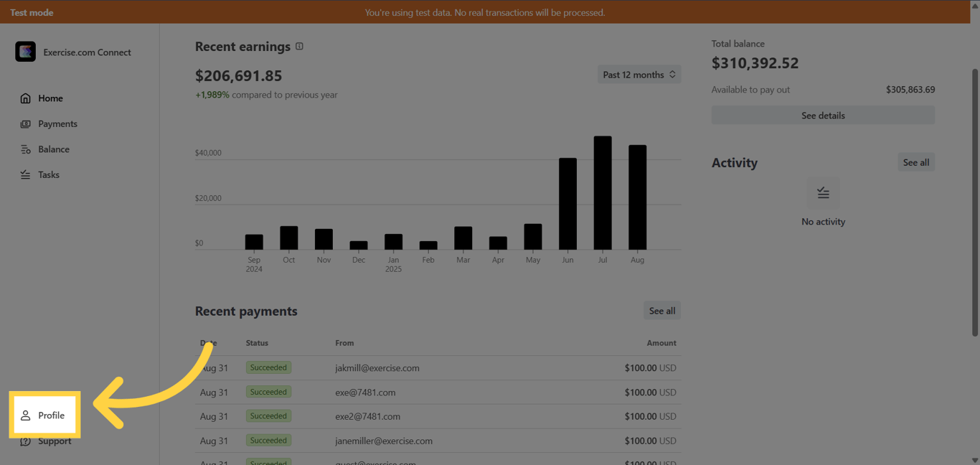
Task: Open the Past 12 months dropdown
Action: pos(639,75)
